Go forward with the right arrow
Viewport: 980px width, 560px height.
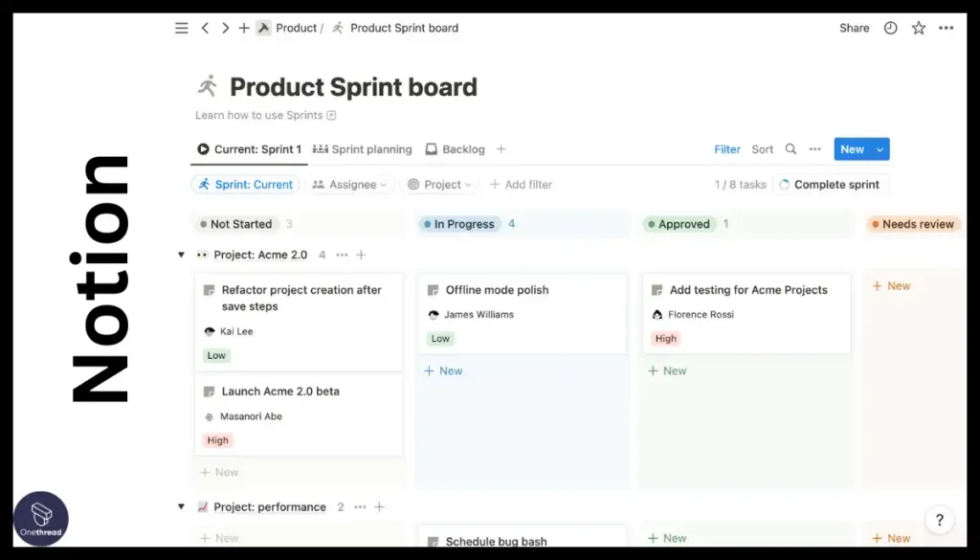(225, 28)
